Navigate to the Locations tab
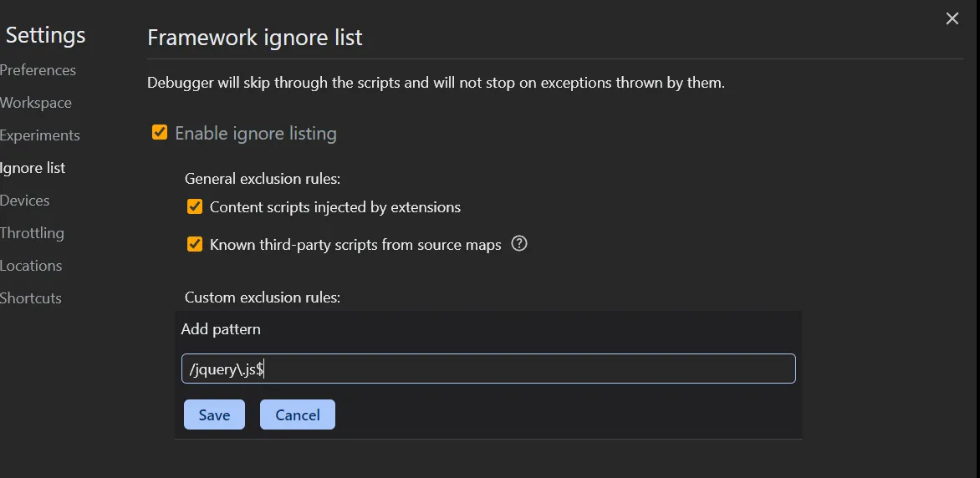Image resolution: width=980 pixels, height=478 pixels. 31,266
